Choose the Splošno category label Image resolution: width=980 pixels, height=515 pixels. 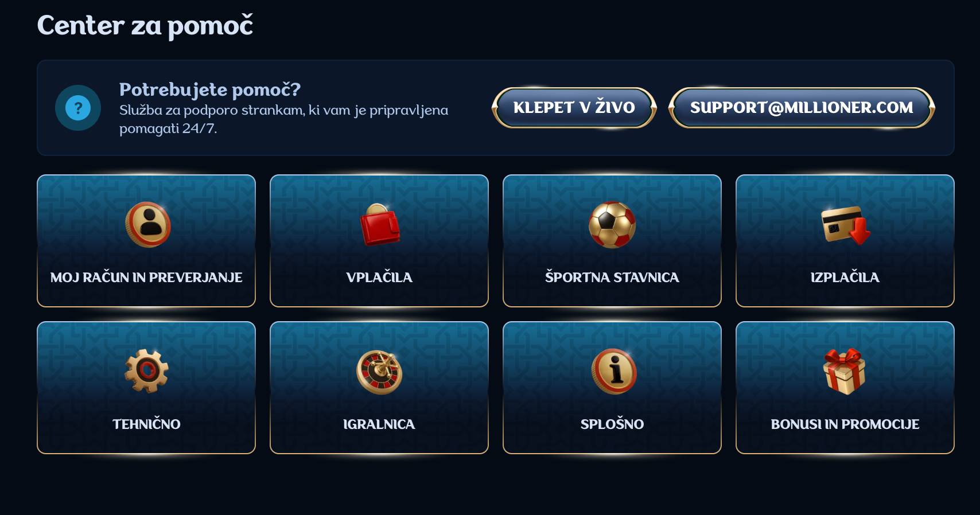click(x=612, y=424)
